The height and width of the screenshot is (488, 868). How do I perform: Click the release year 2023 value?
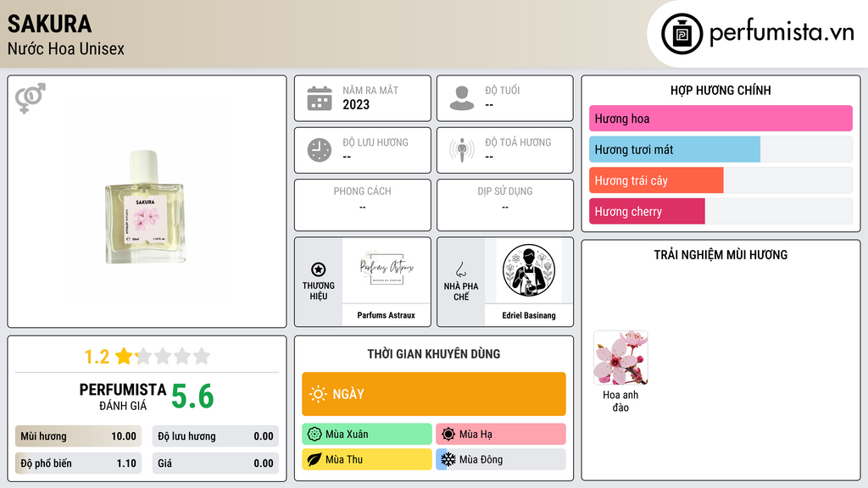pos(356,104)
